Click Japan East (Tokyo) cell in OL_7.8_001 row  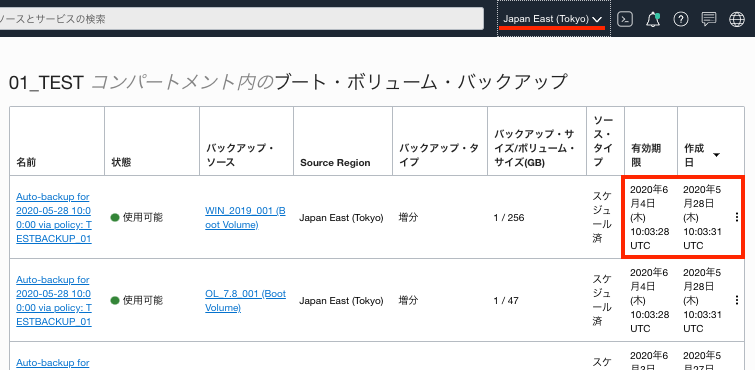tap(341, 301)
